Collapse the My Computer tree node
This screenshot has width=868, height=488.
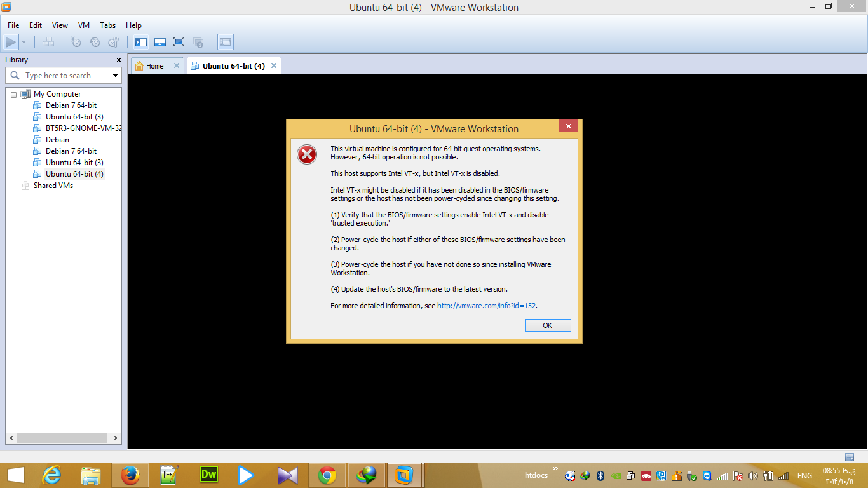pyautogui.click(x=13, y=94)
